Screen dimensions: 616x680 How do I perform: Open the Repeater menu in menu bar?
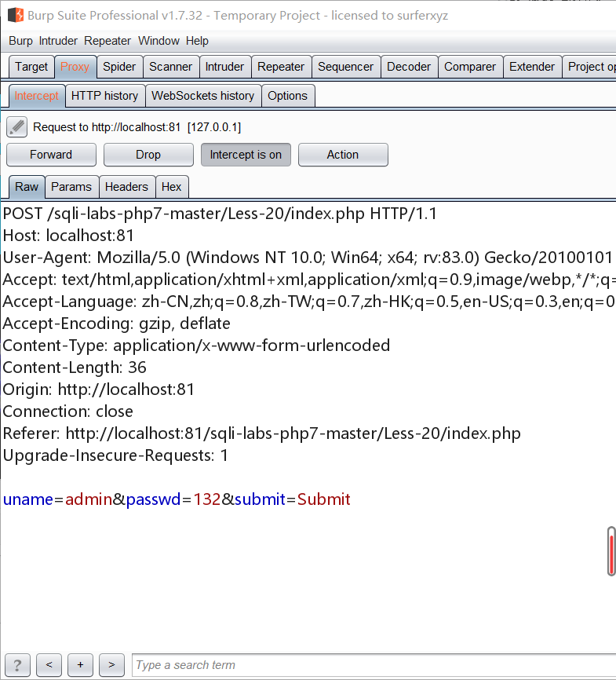(x=108, y=41)
